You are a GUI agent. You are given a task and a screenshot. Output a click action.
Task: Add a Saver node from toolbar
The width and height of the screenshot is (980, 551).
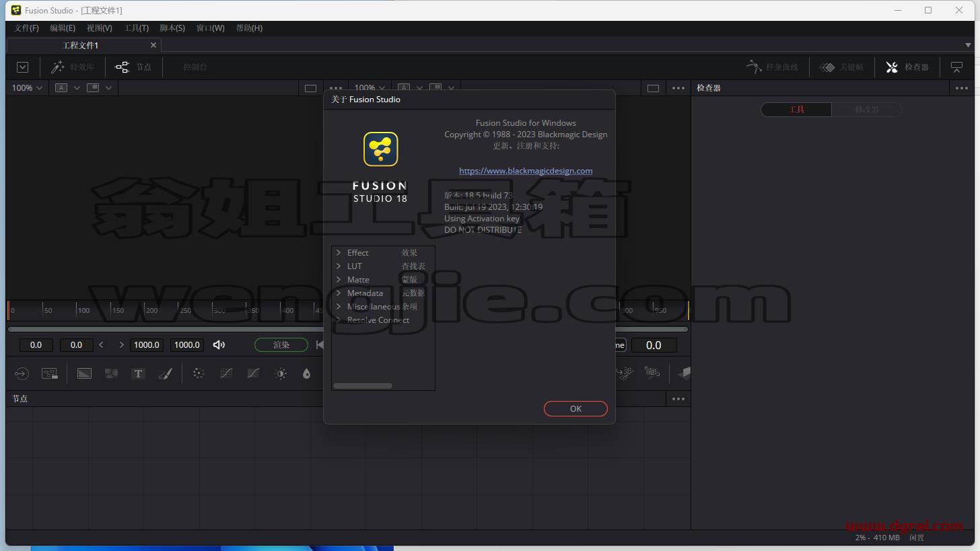[50, 373]
